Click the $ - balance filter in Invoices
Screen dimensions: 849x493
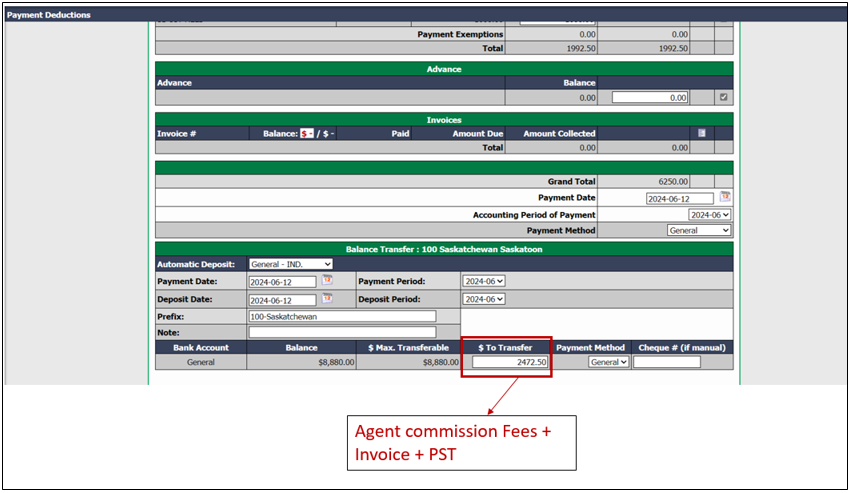(x=329, y=134)
